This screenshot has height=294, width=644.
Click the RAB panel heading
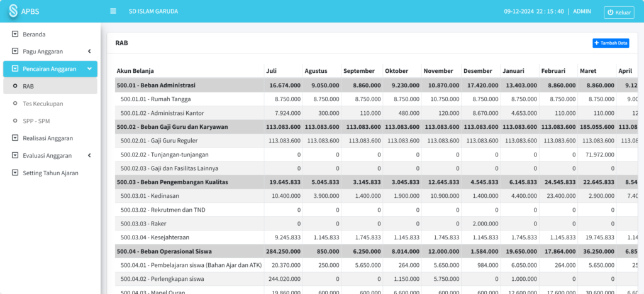(x=121, y=43)
